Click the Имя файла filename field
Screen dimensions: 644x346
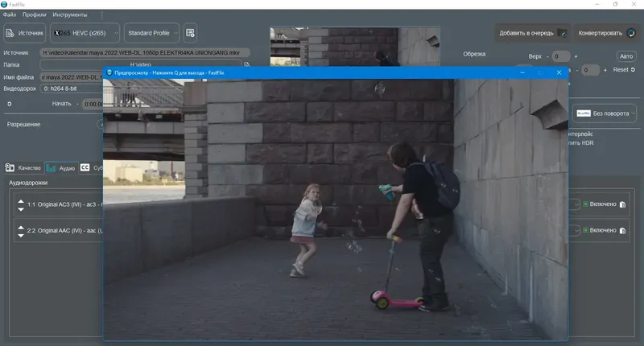tap(72, 77)
